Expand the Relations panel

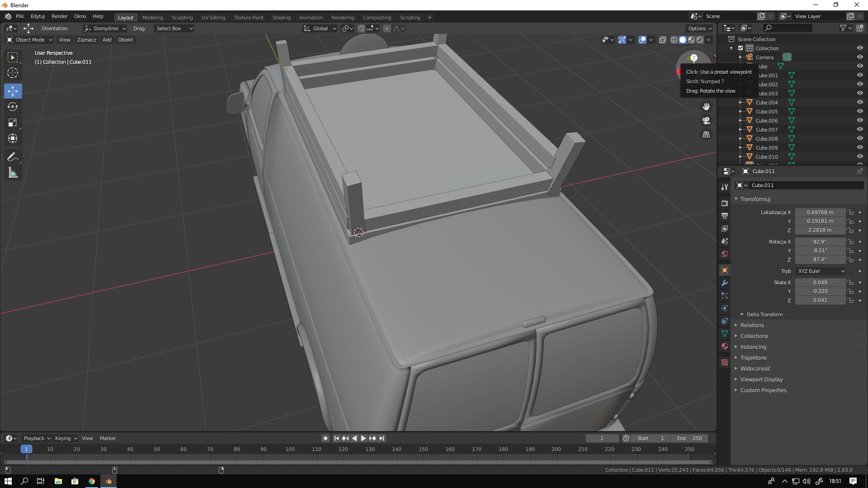click(752, 325)
